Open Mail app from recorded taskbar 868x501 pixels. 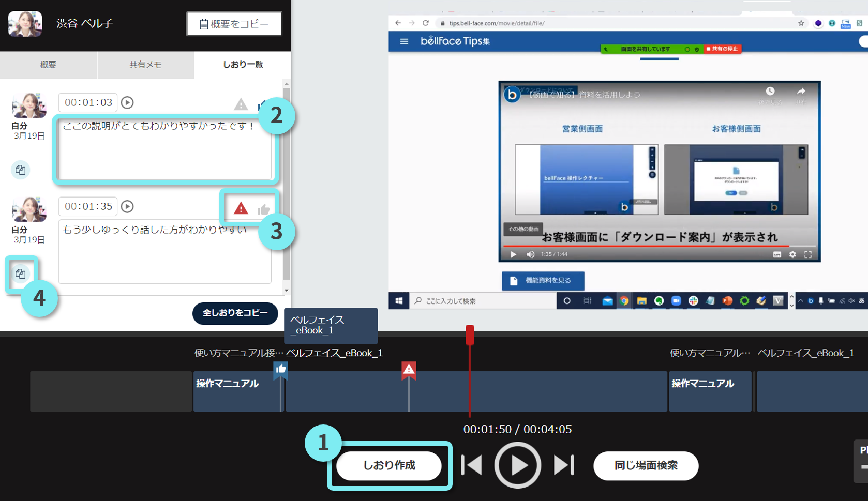click(x=607, y=301)
